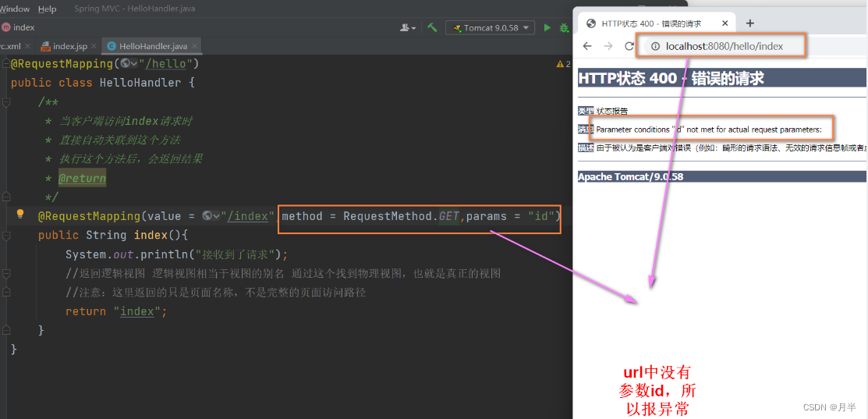The width and height of the screenshot is (868, 419).
Task: Open the Help menu
Action: (47, 9)
